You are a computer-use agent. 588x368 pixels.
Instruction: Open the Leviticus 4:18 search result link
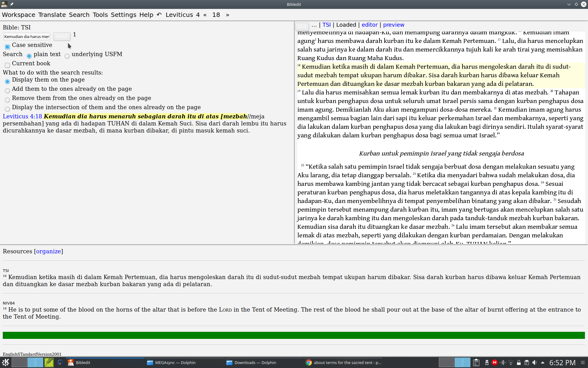[x=22, y=117]
